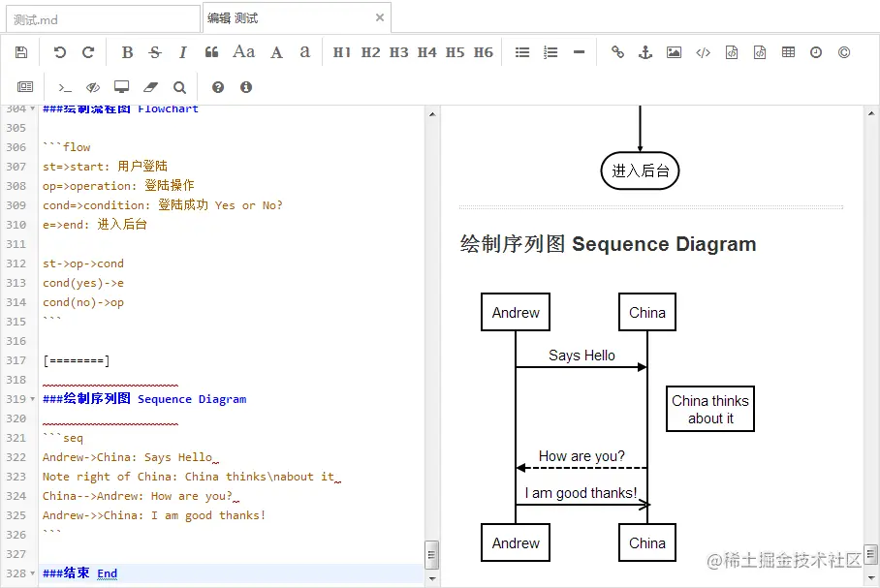Click '进入后台' end node in preview
Screen dimensions: 880x588
pyautogui.click(x=640, y=170)
